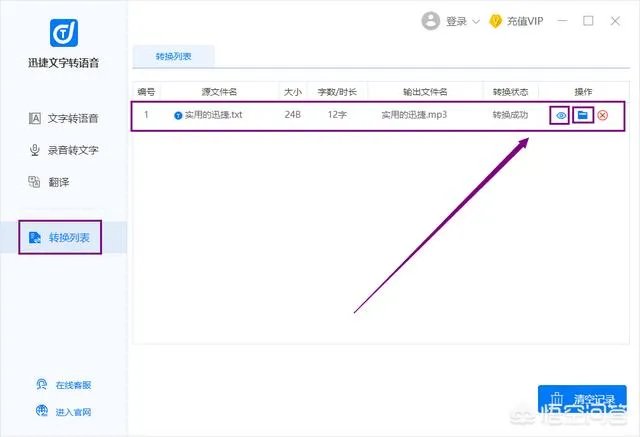Expand the 登录 dropdown arrow
Viewport: 640px width, 437px height.
pyautogui.click(x=476, y=21)
